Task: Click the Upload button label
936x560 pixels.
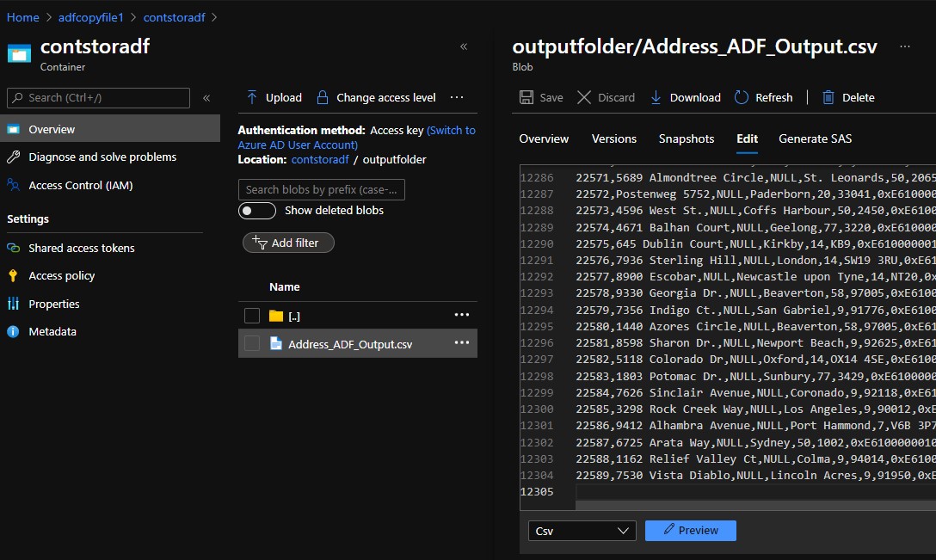Action: pos(284,97)
